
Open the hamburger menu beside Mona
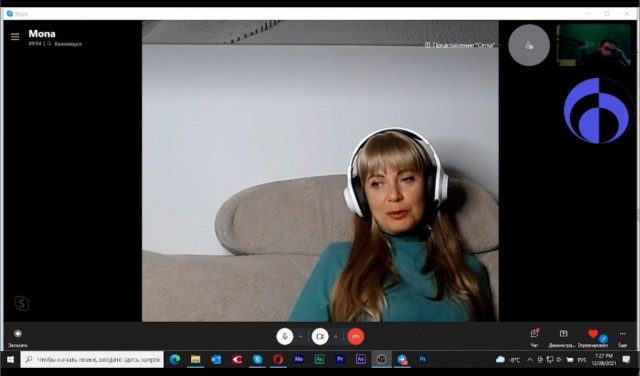coord(15,37)
